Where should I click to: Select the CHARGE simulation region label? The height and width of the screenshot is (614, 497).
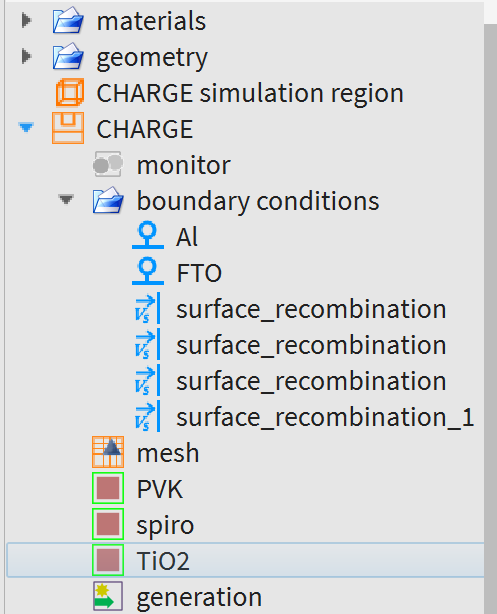[x=250, y=93]
